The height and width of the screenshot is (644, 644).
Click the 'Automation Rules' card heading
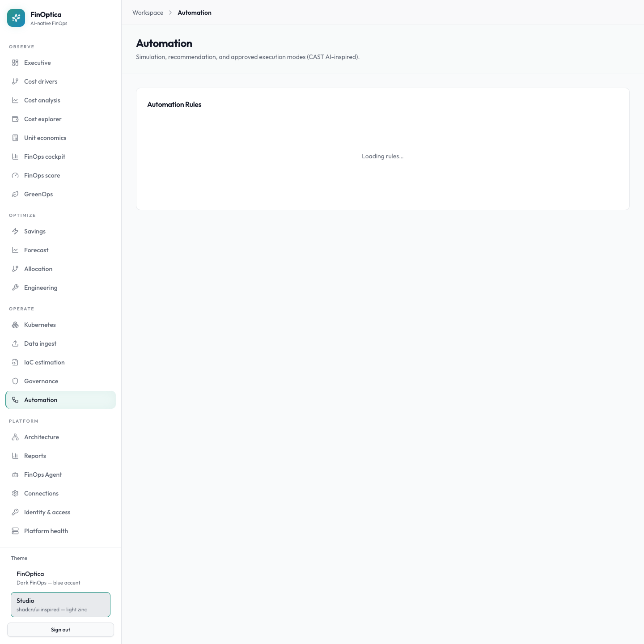[x=174, y=105]
